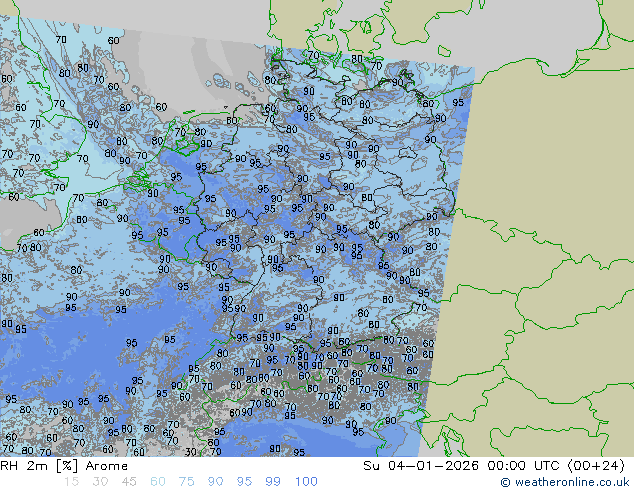Viewport: 634px width, 490px height.
Task: Select the 99 value in the legend
Action: (x=273, y=482)
